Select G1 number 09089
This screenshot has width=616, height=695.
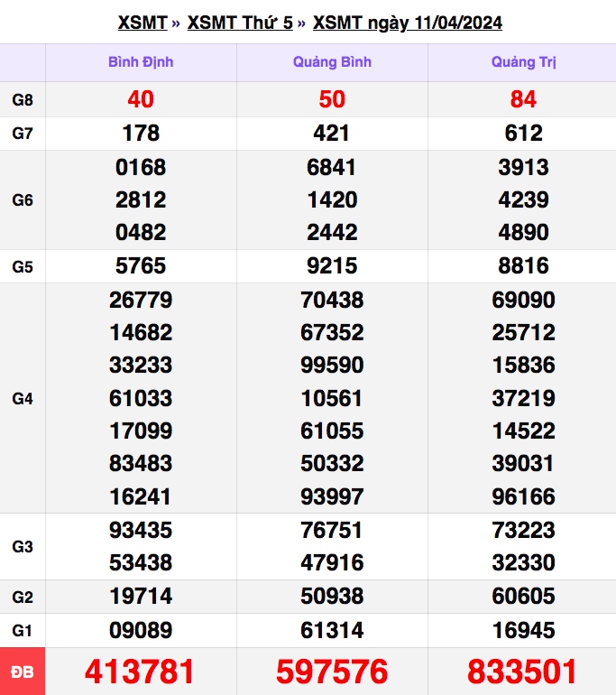click(141, 630)
